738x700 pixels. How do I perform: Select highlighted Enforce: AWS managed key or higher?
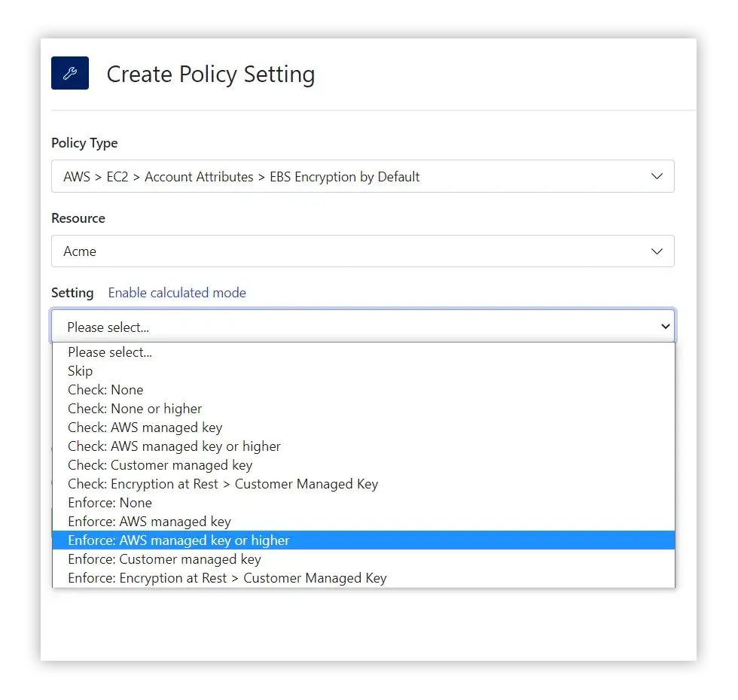click(363, 540)
